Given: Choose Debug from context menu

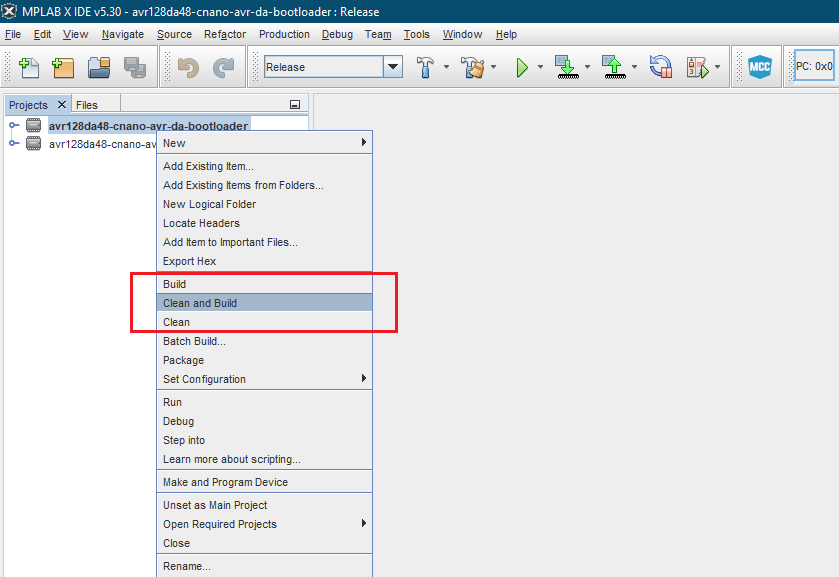Looking at the screenshot, I should [264, 421].
